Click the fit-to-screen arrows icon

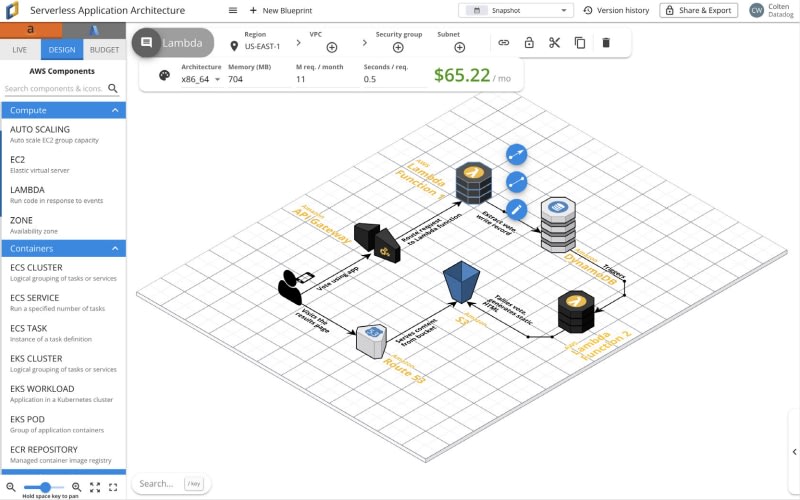point(95,487)
